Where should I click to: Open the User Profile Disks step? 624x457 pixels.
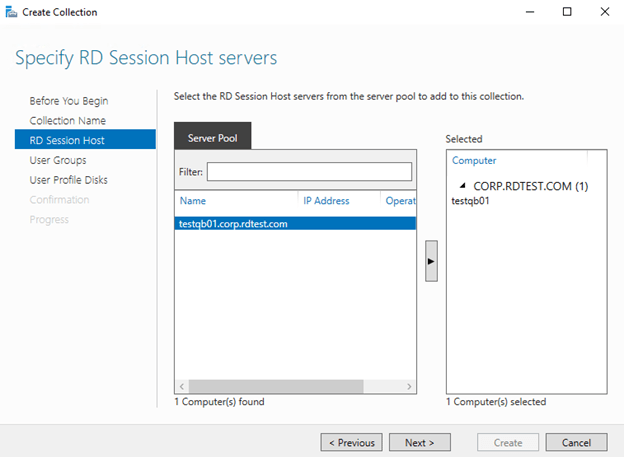click(x=68, y=180)
